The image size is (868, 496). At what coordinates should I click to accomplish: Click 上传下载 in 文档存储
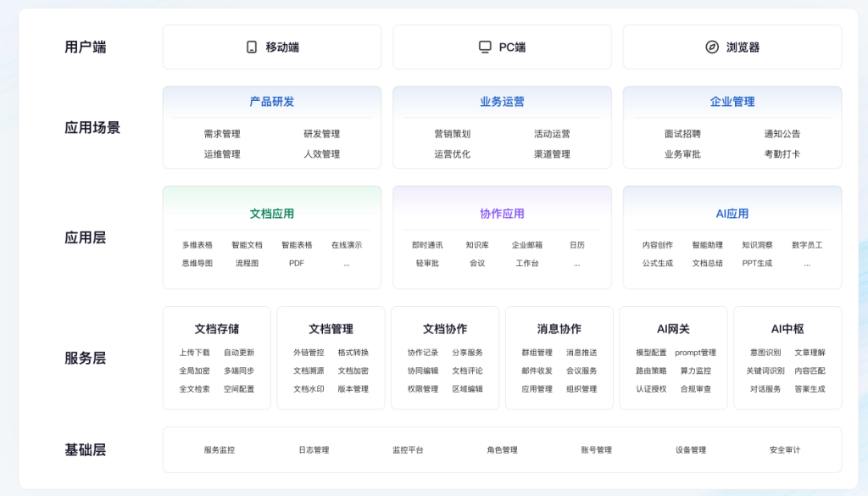pos(194,352)
